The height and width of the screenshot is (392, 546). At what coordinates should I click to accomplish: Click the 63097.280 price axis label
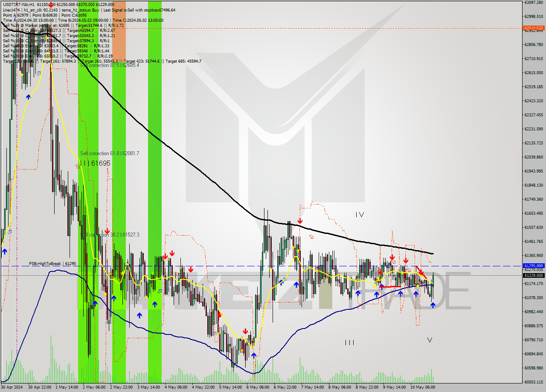[x=534, y=3]
